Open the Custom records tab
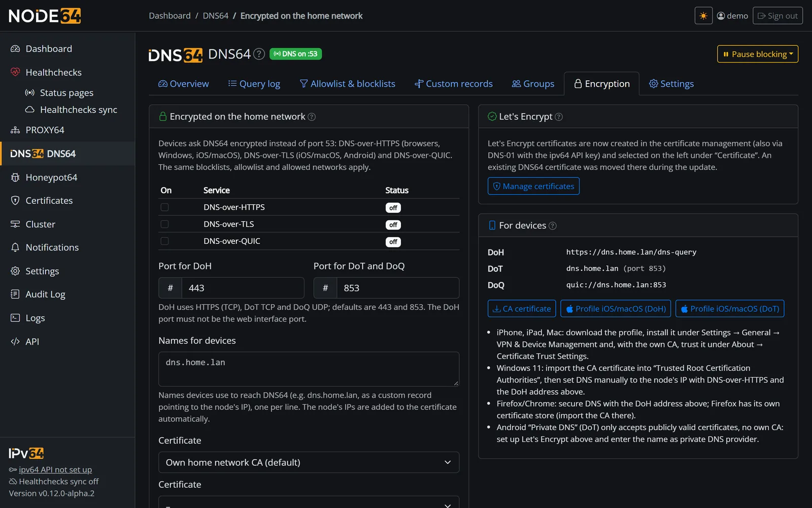The height and width of the screenshot is (508, 812). (x=454, y=84)
